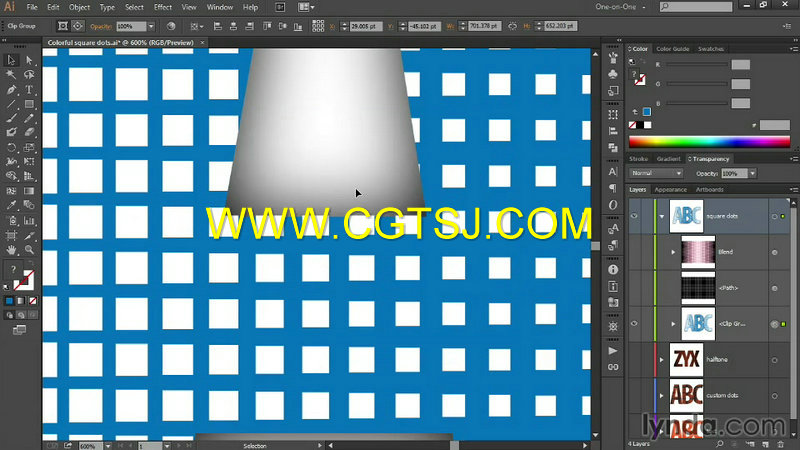
Task: Click the orange Opacity link in control bar
Action: 101,27
